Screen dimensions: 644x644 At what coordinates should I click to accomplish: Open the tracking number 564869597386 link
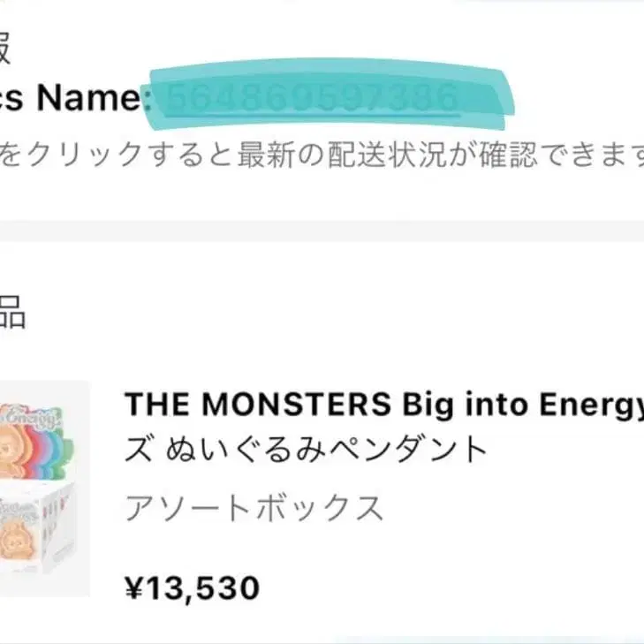click(314, 98)
